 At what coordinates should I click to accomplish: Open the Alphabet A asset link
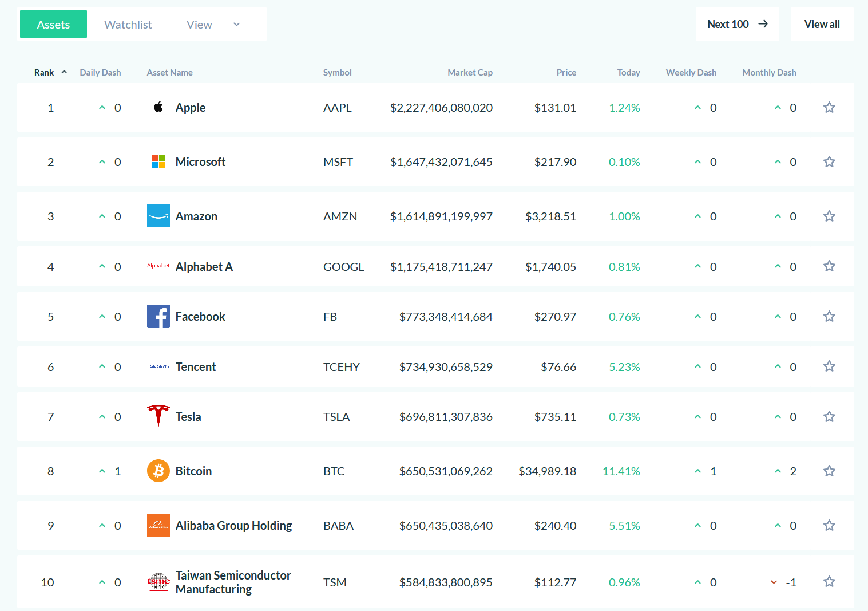click(204, 267)
